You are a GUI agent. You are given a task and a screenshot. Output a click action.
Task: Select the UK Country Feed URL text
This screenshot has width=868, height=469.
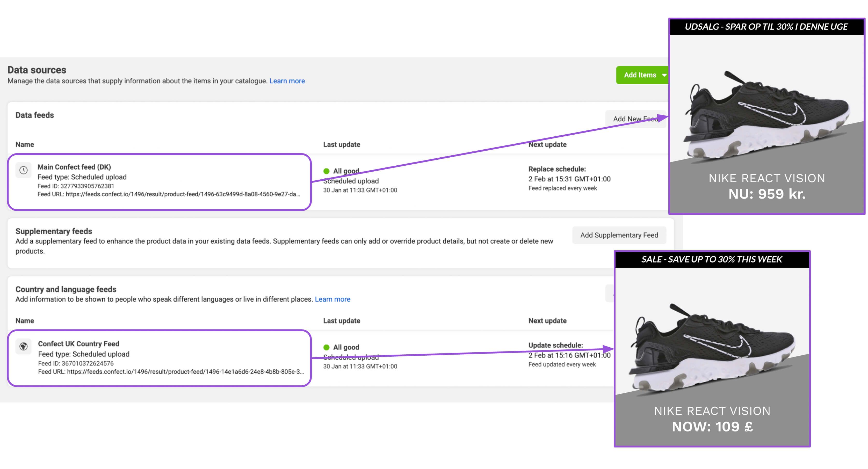click(x=171, y=371)
